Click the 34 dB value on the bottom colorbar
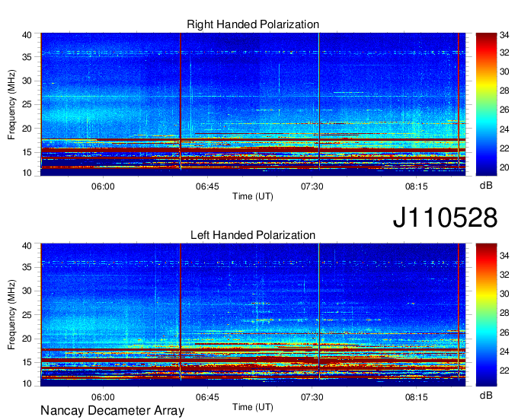The image size is (518, 420). 504,256
